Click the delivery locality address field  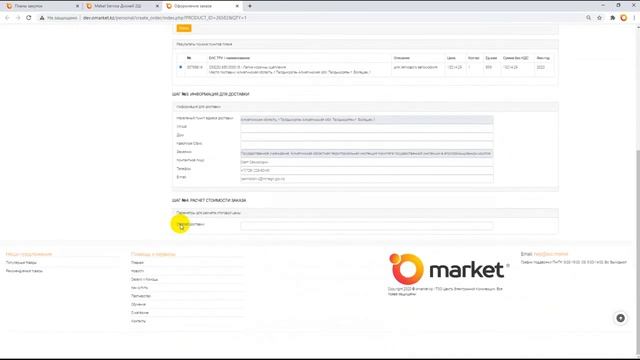(367, 120)
